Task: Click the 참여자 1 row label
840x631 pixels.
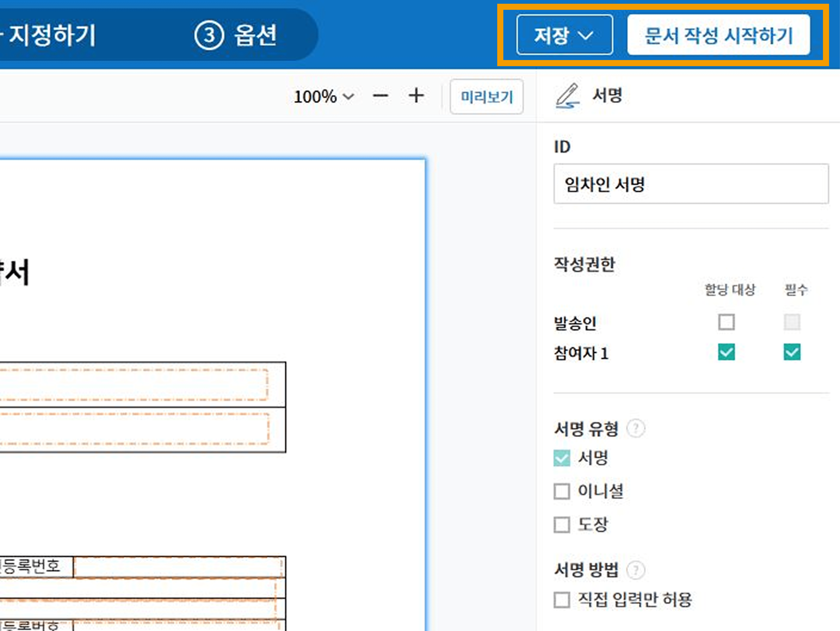Action: [x=582, y=353]
